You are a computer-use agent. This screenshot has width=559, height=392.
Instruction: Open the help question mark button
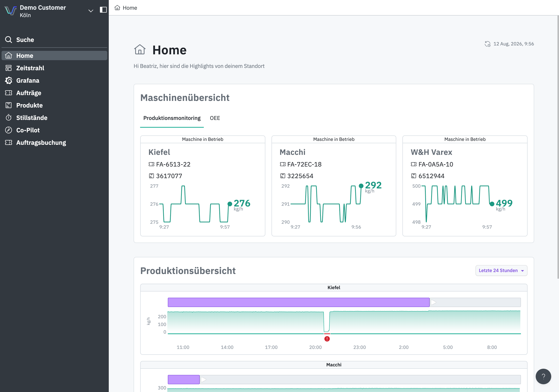[x=543, y=376]
